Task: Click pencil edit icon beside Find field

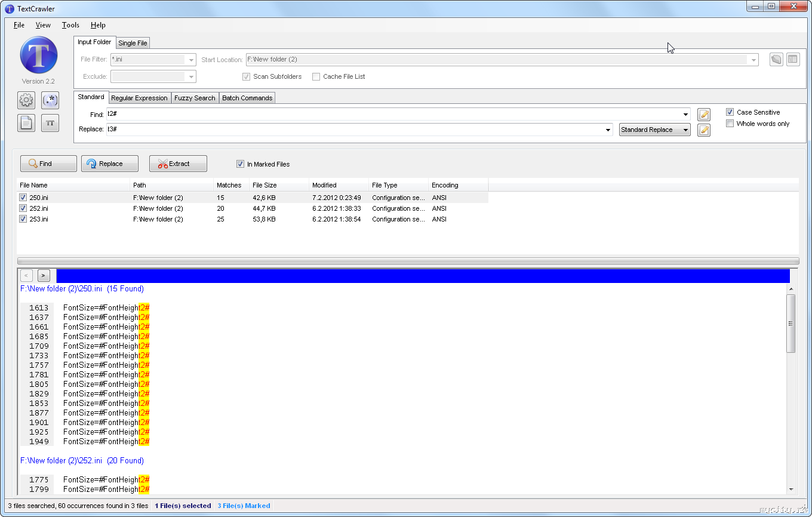Action: [704, 115]
